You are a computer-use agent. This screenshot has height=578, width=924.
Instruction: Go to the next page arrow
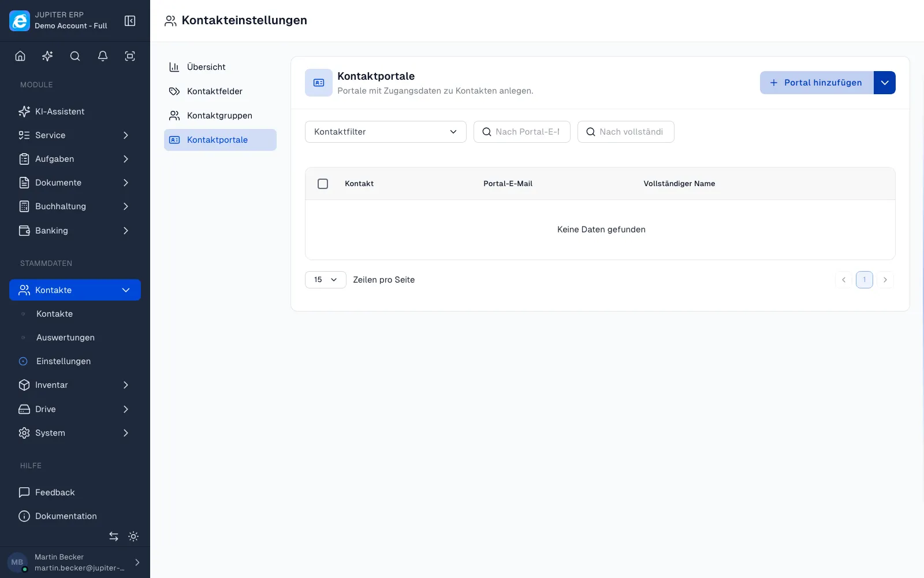(885, 280)
